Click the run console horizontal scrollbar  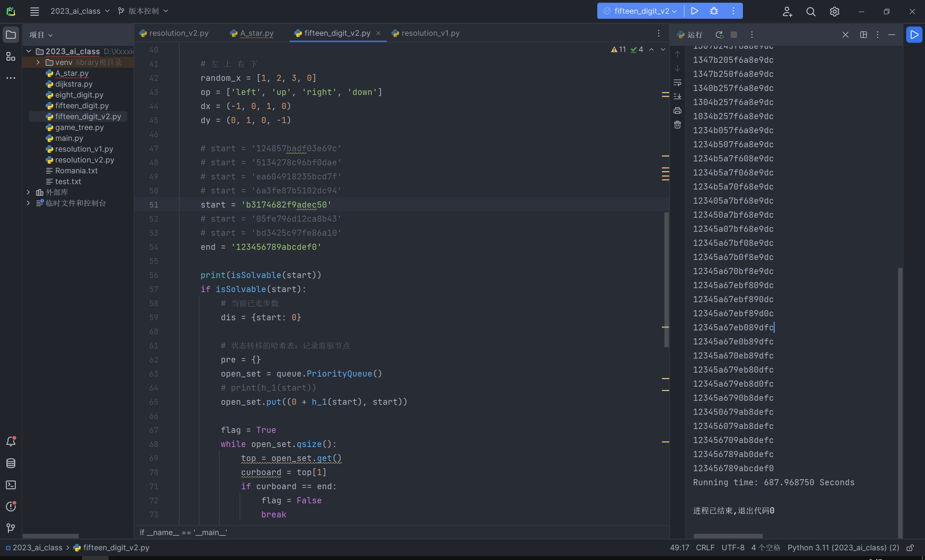pyautogui.click(x=728, y=536)
